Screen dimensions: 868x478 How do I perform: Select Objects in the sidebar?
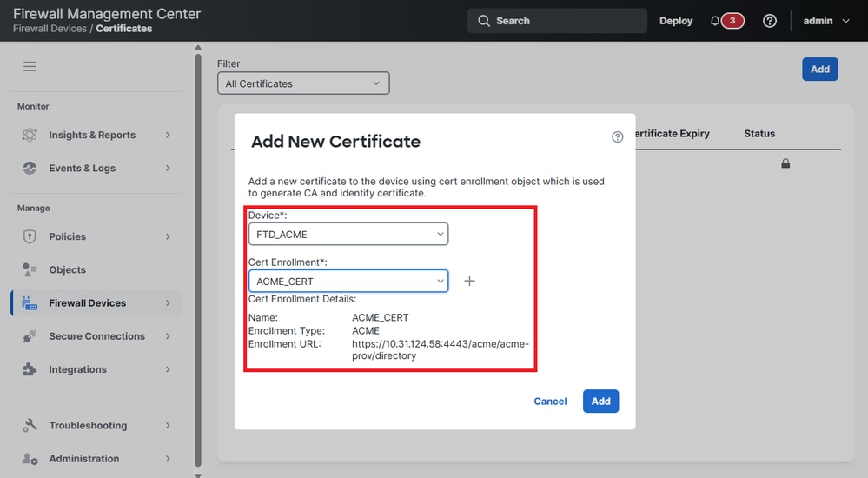click(x=68, y=269)
